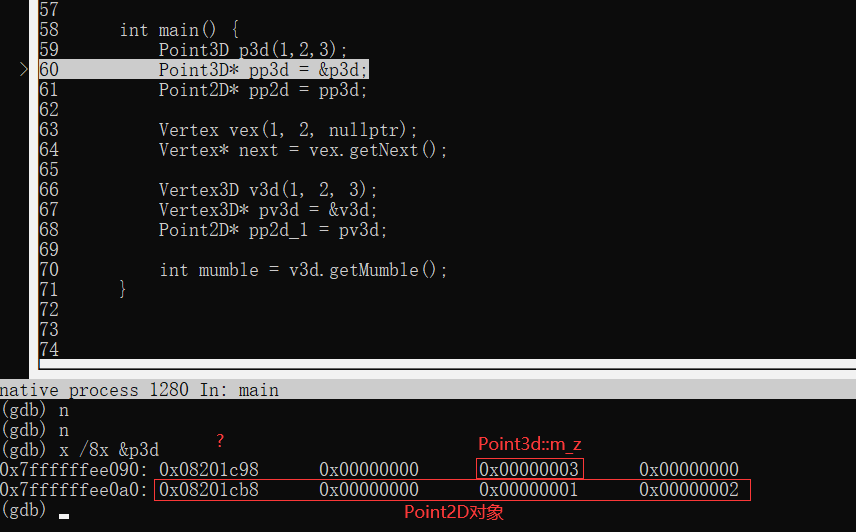This screenshot has height=532, width=856.
Task: Click the 'int main()' function declaration
Action: 179,30
